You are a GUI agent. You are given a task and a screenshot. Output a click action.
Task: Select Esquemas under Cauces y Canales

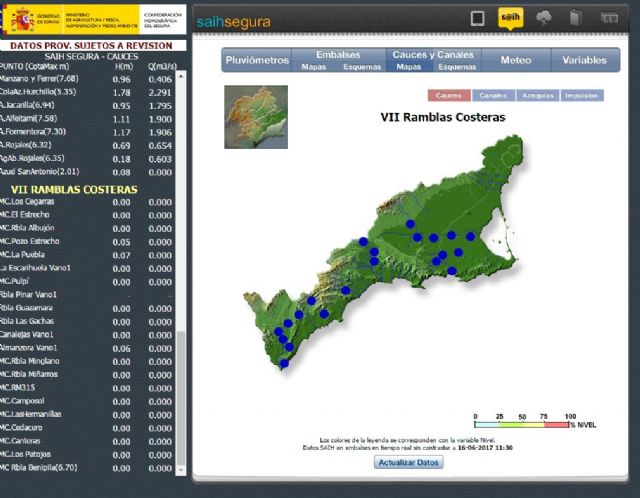point(457,67)
